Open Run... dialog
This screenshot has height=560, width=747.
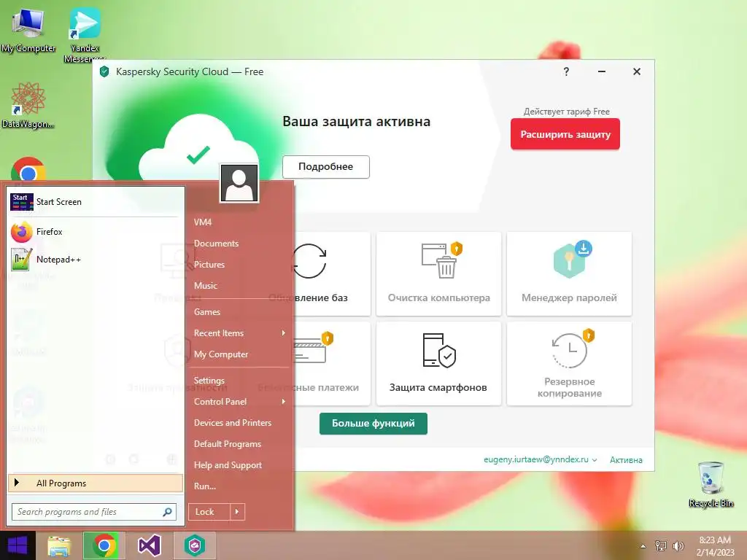click(205, 486)
